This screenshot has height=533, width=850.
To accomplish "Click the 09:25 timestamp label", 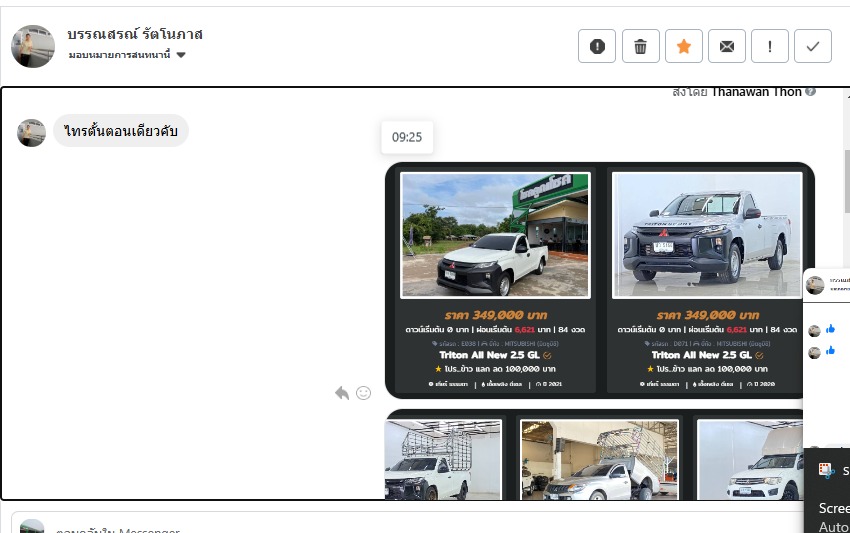I will [407, 137].
